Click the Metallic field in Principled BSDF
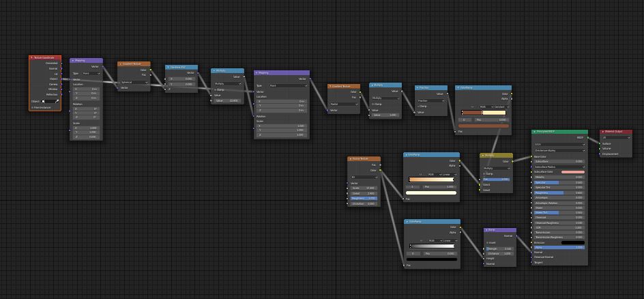The height and width of the screenshot is (299, 644). [559, 177]
